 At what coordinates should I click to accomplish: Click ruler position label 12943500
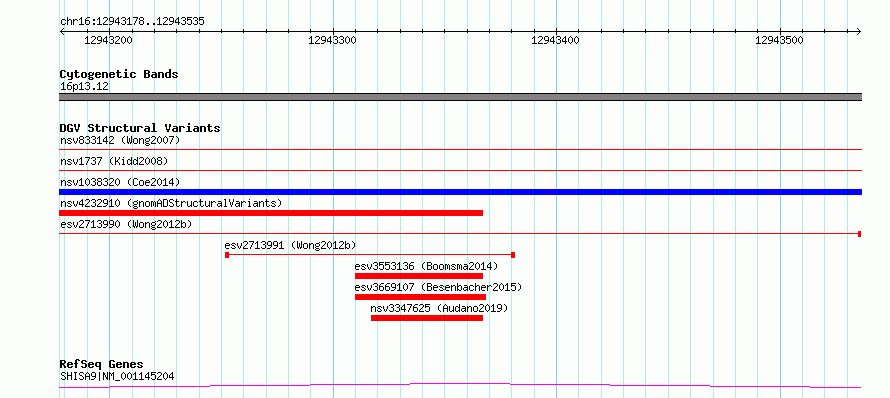pos(780,40)
